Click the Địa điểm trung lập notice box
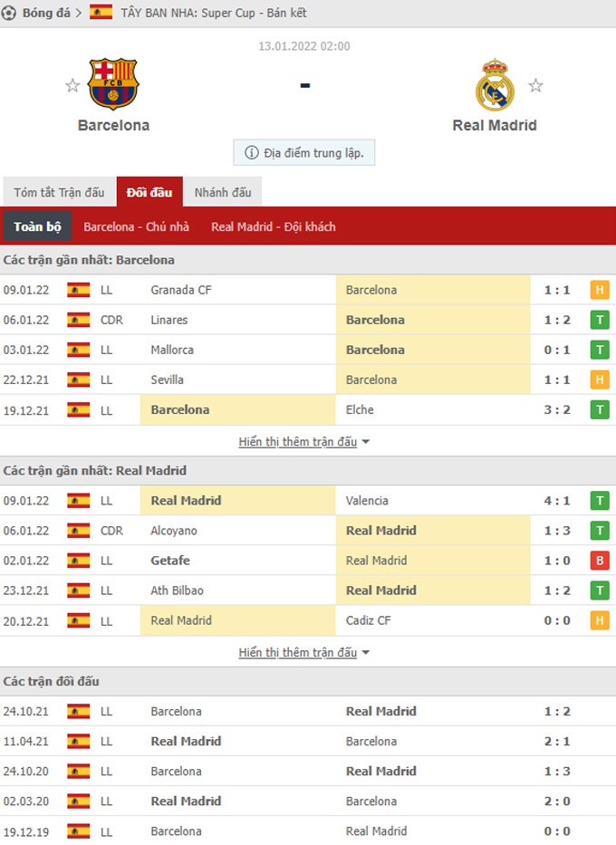The image size is (616, 845). 304,152
